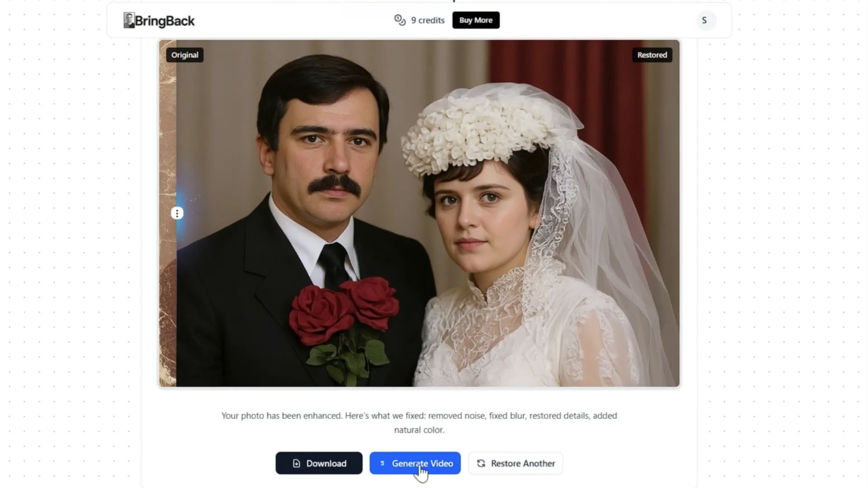Grab the before/after comparison slider handle
The image size is (868, 488).
[x=177, y=213]
